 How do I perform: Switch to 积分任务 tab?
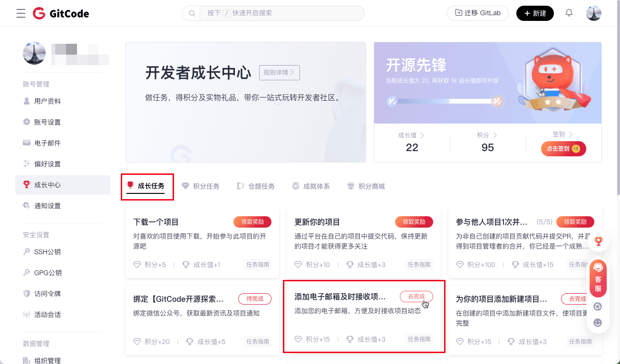(x=201, y=186)
